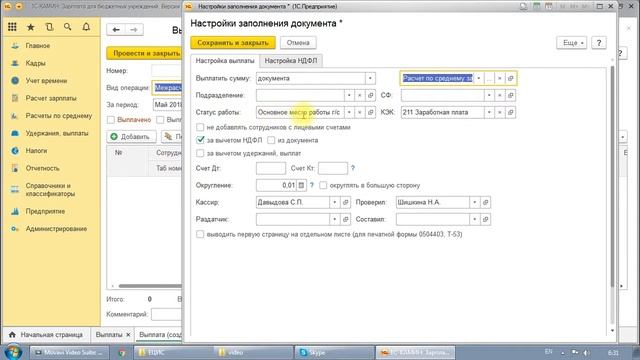Click the Отмена button
Screen dimensions: 640x360
[298, 42]
